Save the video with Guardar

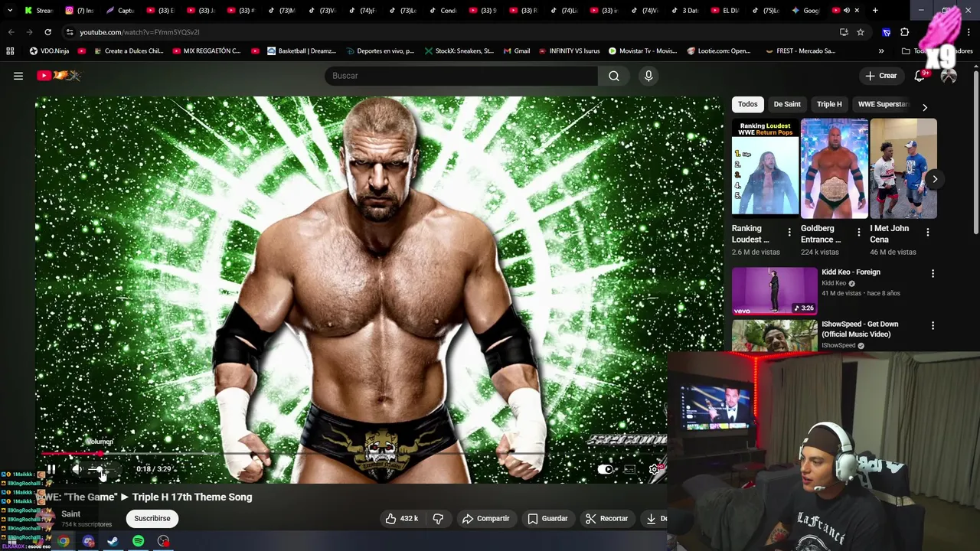pyautogui.click(x=547, y=518)
